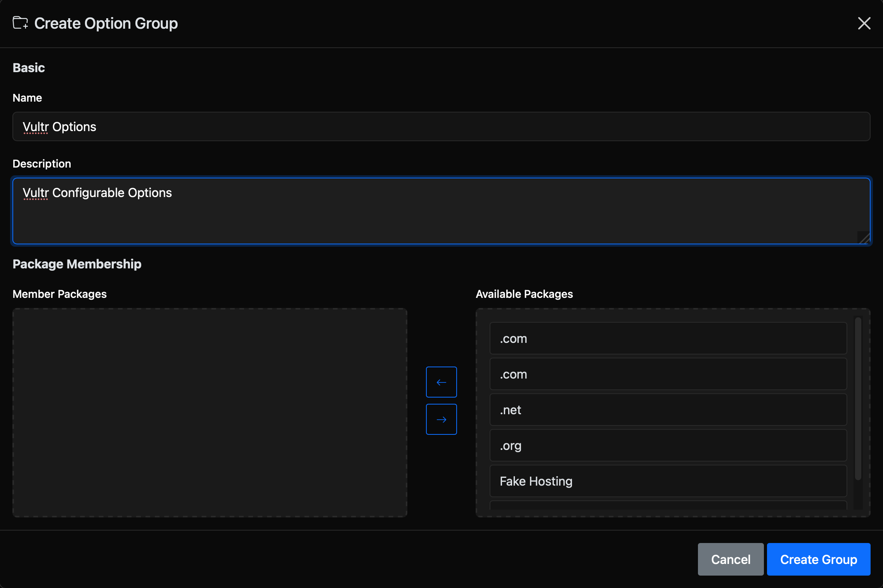This screenshot has height=588, width=883.
Task: Click the Available Packages scrollbar
Action: point(858,399)
